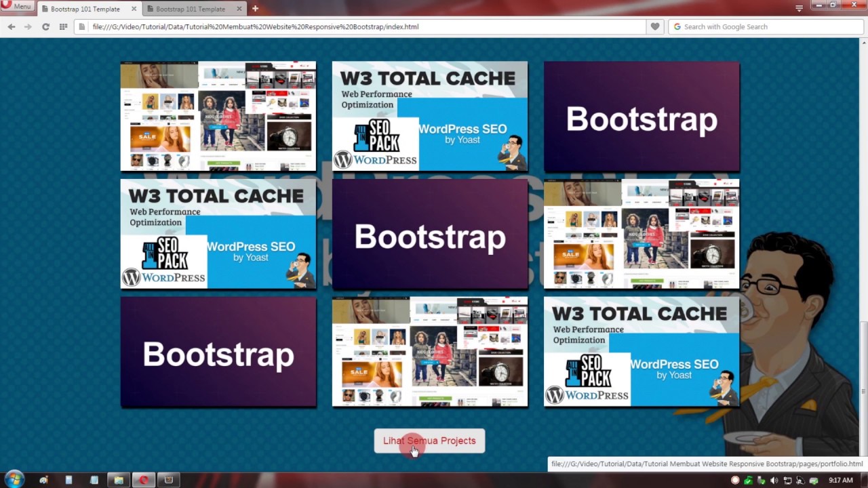Open the middle-row Bootstrap thumbnail
Screen dimensions: 868x488
coord(430,234)
